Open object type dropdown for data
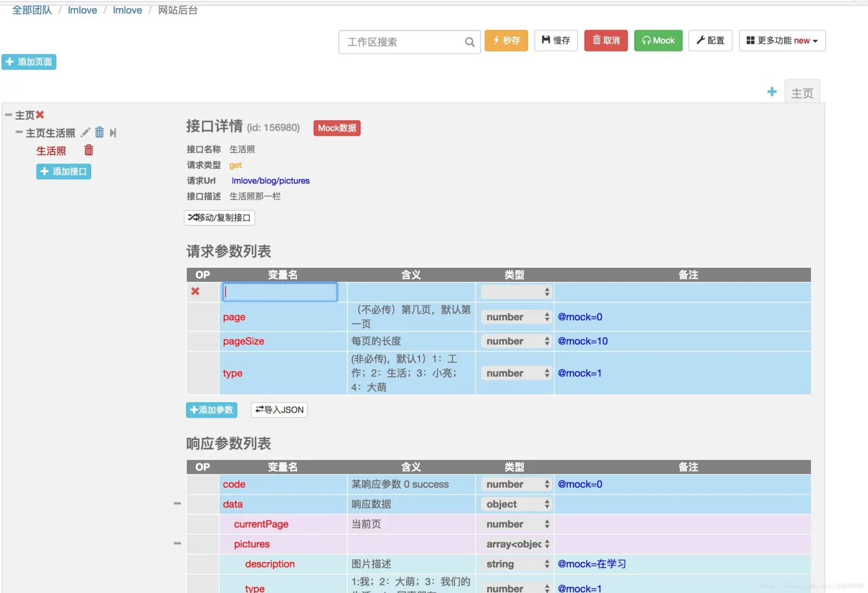Screen dimensions: 868x593 click(x=516, y=504)
